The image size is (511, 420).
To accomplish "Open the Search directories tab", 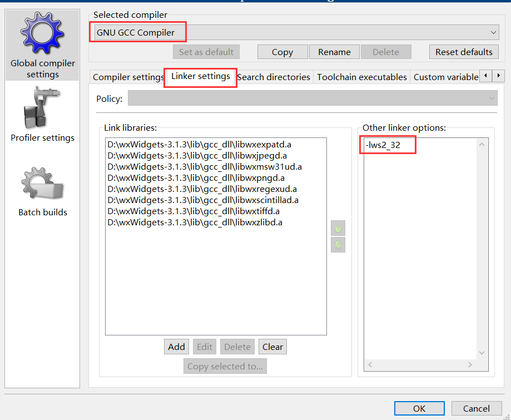I will 273,77.
